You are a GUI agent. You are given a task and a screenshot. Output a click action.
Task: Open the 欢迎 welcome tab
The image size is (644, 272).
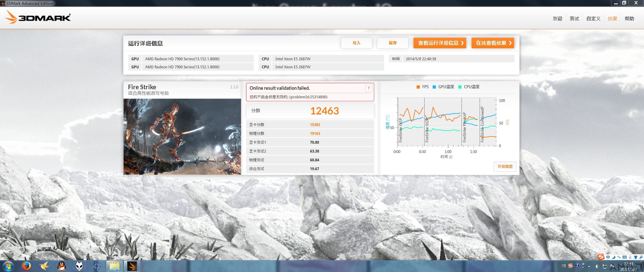(557, 19)
